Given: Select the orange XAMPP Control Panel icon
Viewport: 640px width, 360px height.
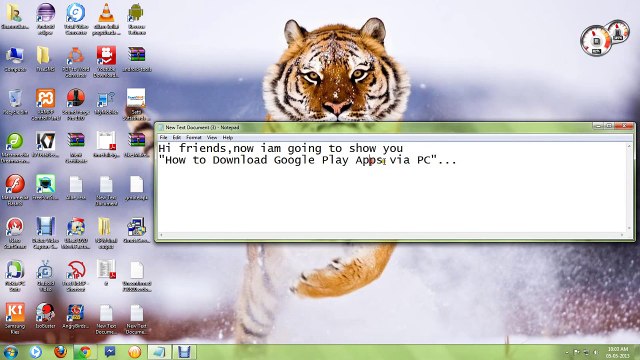Looking at the screenshot, I should pos(45,104).
